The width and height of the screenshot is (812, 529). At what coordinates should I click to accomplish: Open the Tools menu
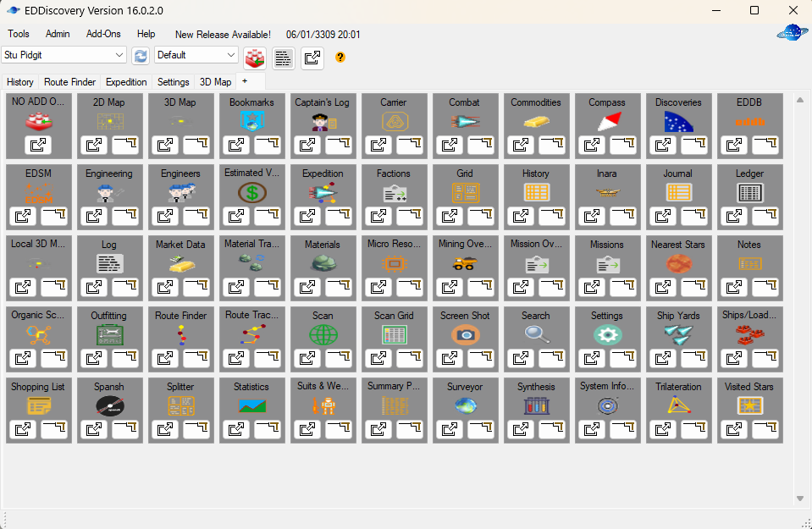click(x=19, y=34)
